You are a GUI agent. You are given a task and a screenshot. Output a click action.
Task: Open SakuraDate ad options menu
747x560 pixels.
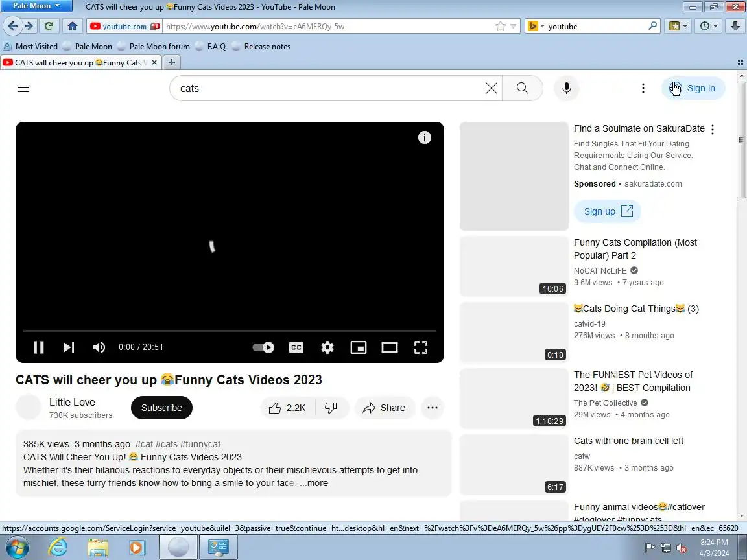712,129
